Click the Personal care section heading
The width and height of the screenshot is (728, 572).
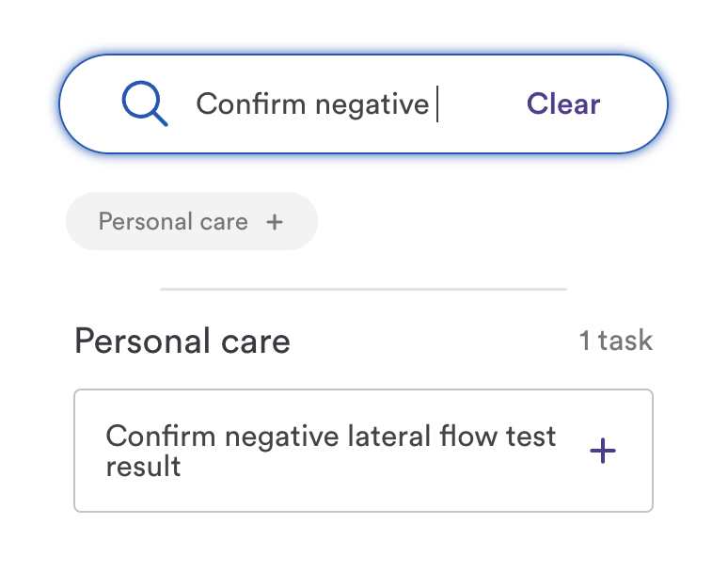pyautogui.click(x=182, y=341)
